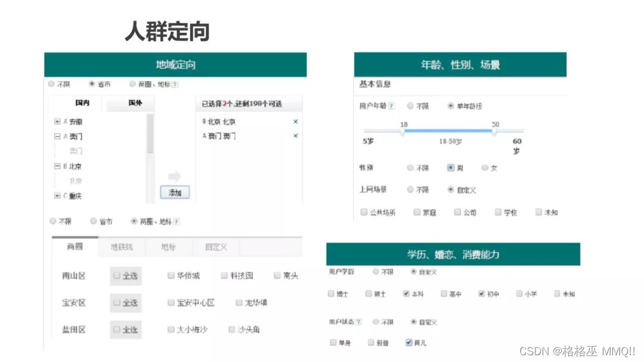The height and width of the screenshot is (363, 644).
Task: Uncheck the 育儿 user status checkbox
Action: tap(408, 342)
